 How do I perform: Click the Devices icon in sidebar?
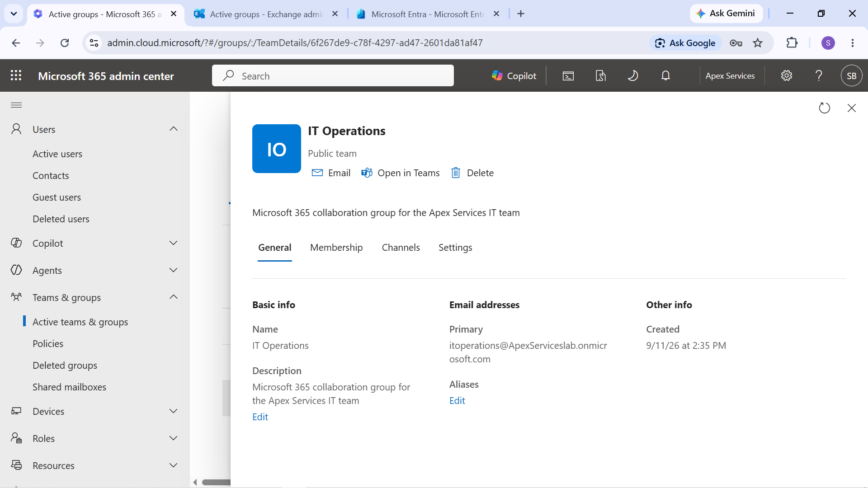pos(16,411)
